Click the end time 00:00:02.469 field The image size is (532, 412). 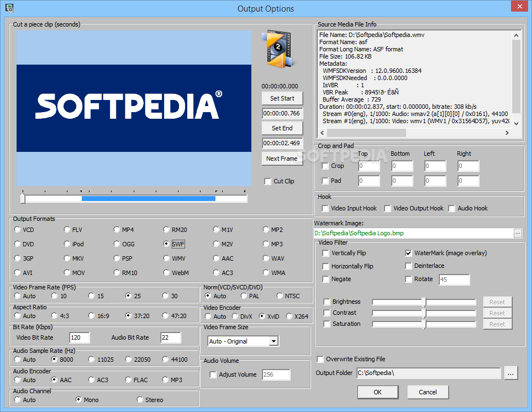[x=282, y=143]
